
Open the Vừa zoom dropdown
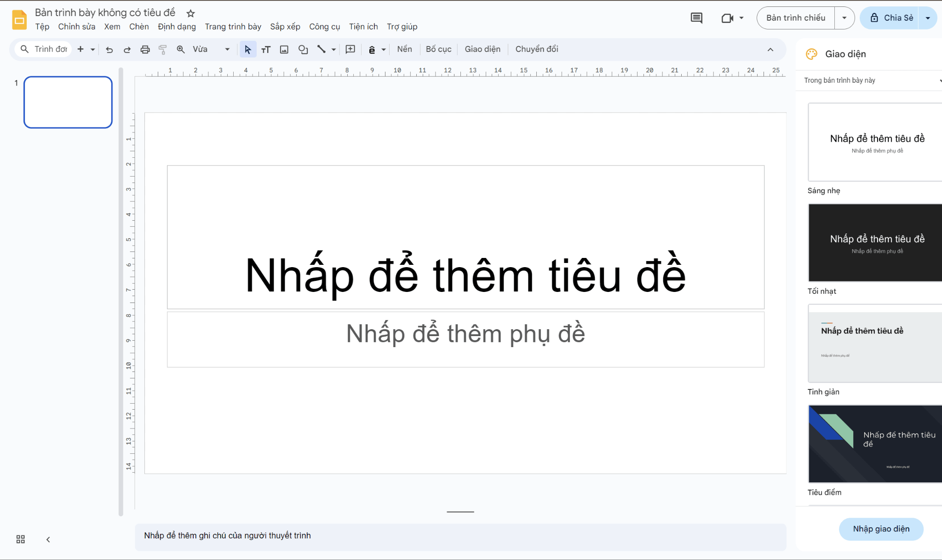click(211, 49)
